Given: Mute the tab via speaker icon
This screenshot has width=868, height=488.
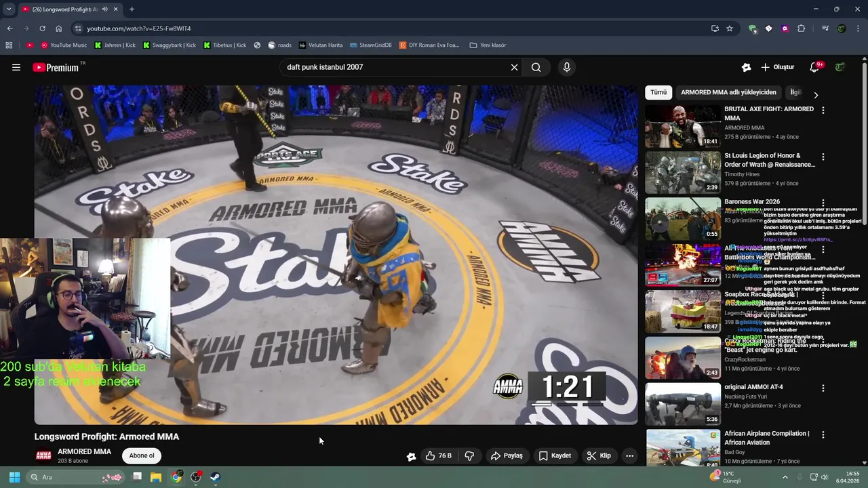Looking at the screenshot, I should [104, 9].
